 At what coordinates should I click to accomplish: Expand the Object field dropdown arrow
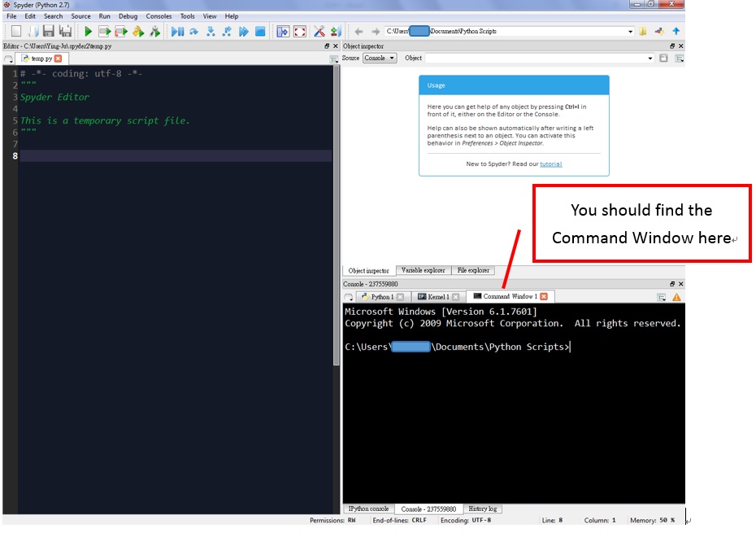coord(650,59)
